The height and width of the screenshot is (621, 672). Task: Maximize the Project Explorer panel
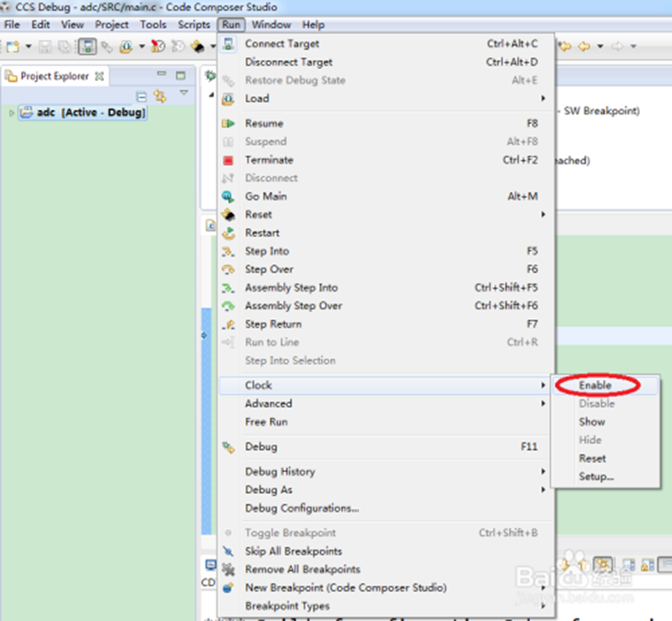(181, 76)
